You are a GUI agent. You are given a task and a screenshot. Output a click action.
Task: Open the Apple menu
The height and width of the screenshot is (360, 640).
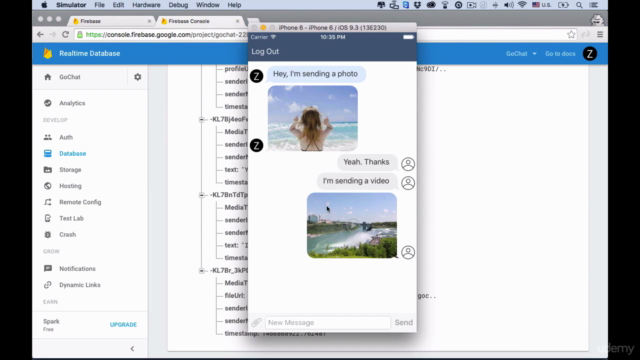(x=44, y=5)
